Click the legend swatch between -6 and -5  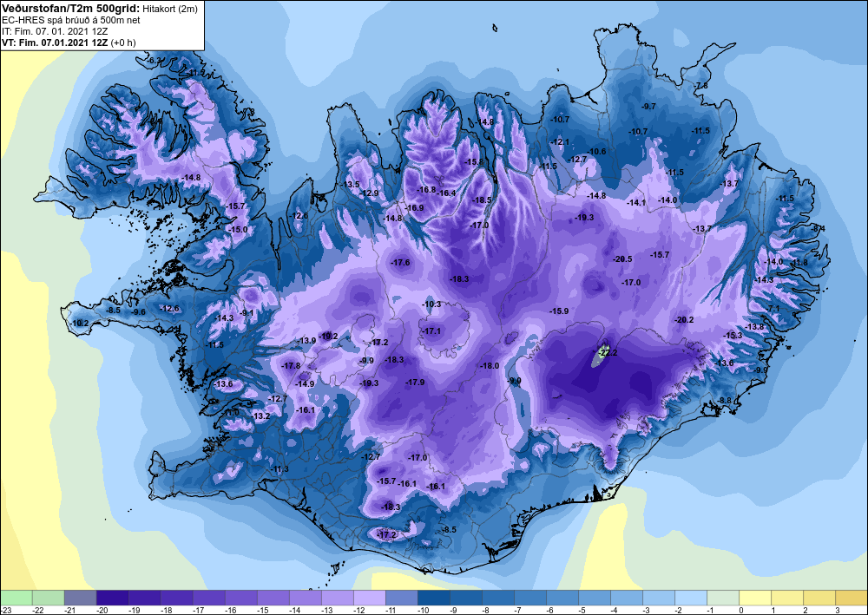(x=562, y=598)
